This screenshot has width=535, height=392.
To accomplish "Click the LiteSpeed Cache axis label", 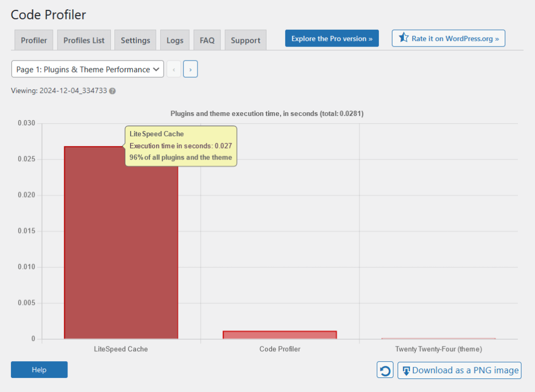I will [x=121, y=349].
